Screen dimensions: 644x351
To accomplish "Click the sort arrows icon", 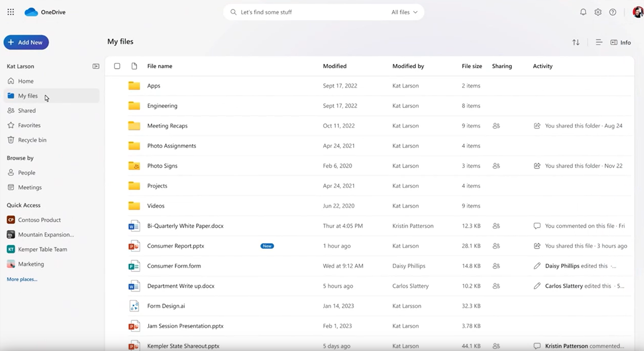I will (x=576, y=42).
